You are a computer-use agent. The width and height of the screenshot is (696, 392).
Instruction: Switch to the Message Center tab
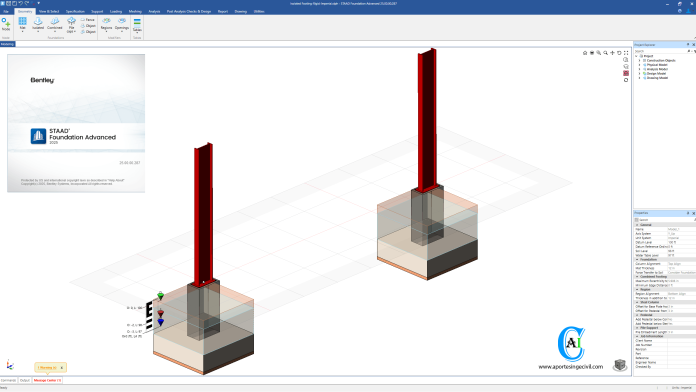[x=47, y=380]
